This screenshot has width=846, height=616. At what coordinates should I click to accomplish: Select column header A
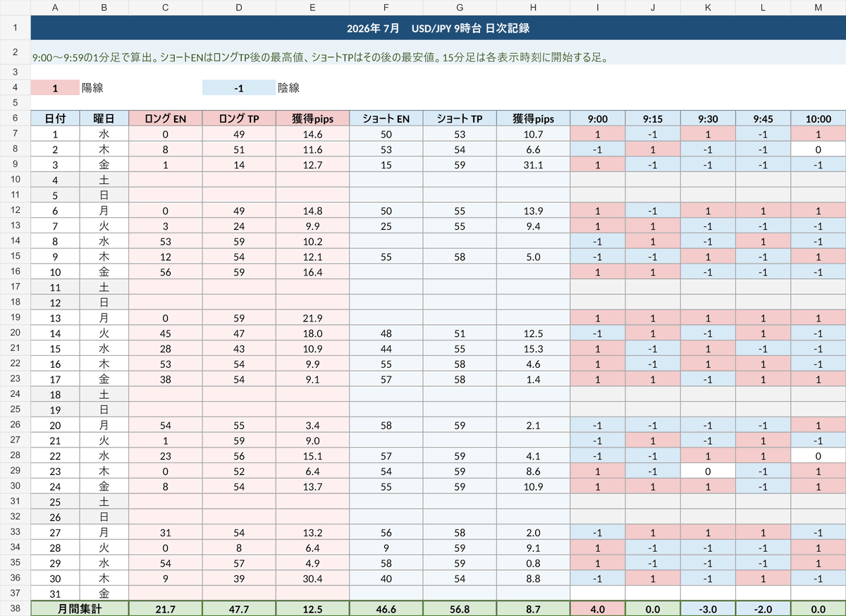coord(55,8)
